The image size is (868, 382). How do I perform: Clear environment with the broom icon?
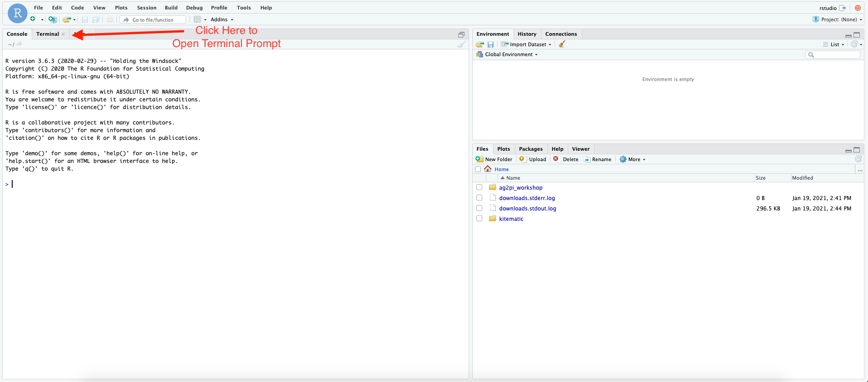click(x=562, y=44)
